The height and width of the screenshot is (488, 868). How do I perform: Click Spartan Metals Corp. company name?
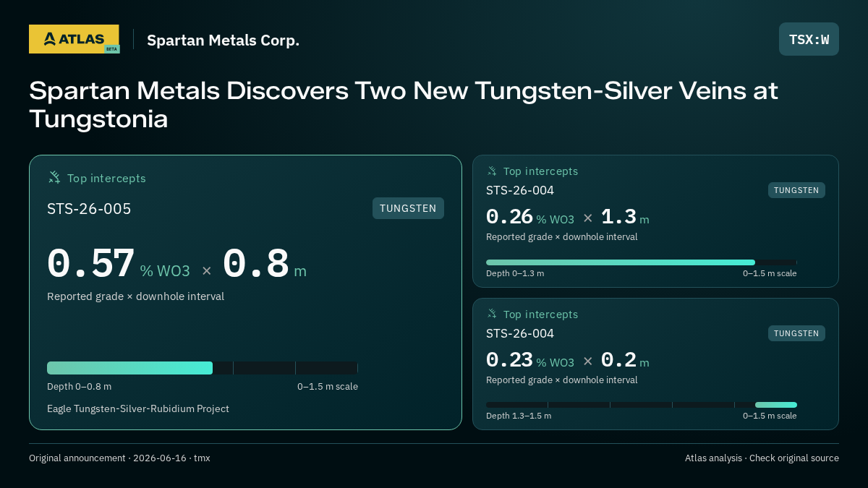(x=223, y=40)
